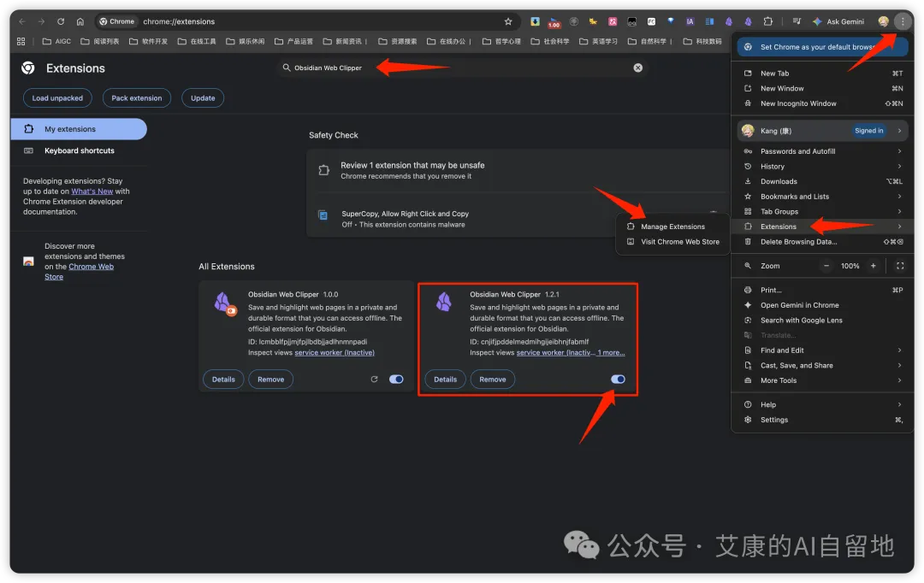Open Details for Obsidian Web Clipper 1.2.1
The image size is (924, 583).
point(445,380)
